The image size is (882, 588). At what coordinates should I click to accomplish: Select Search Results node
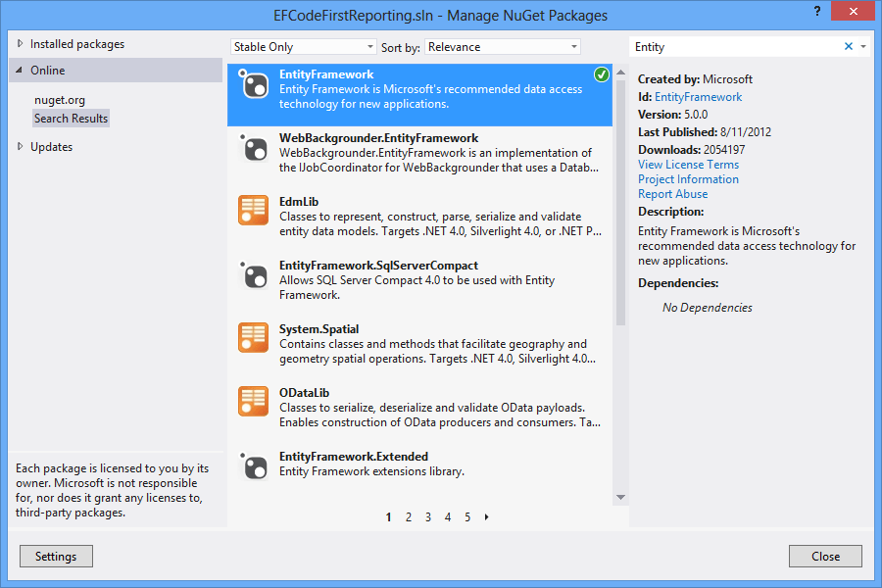(x=71, y=119)
